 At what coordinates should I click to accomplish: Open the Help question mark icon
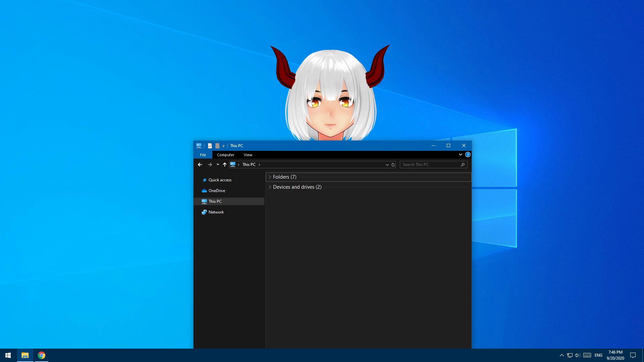pyautogui.click(x=468, y=155)
